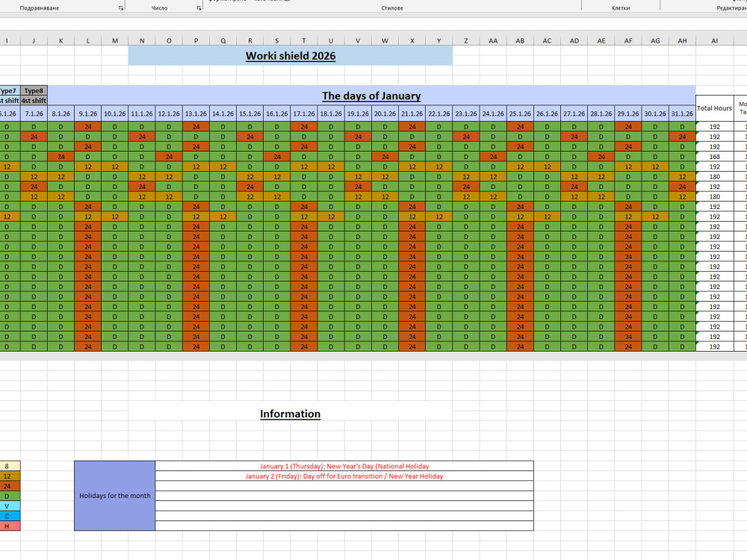This screenshot has height=560, width=747.
Task: Click the 22.1.26 date cell
Action: 438,113
